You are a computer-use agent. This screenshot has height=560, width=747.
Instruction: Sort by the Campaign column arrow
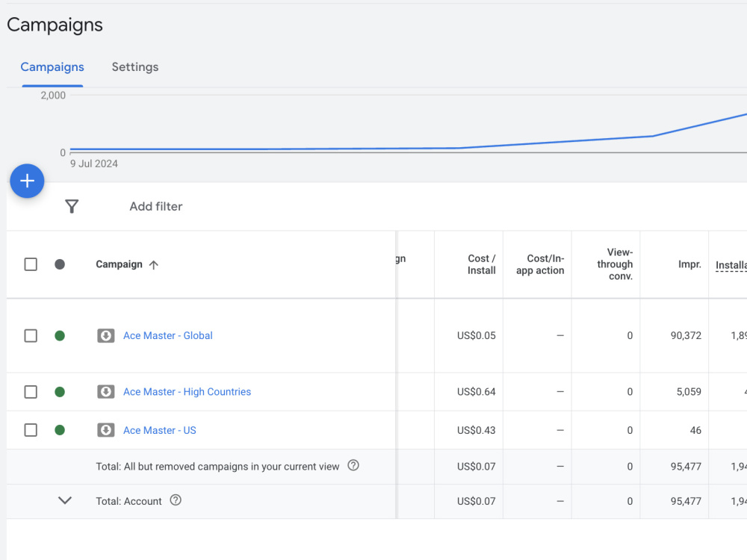pos(153,265)
